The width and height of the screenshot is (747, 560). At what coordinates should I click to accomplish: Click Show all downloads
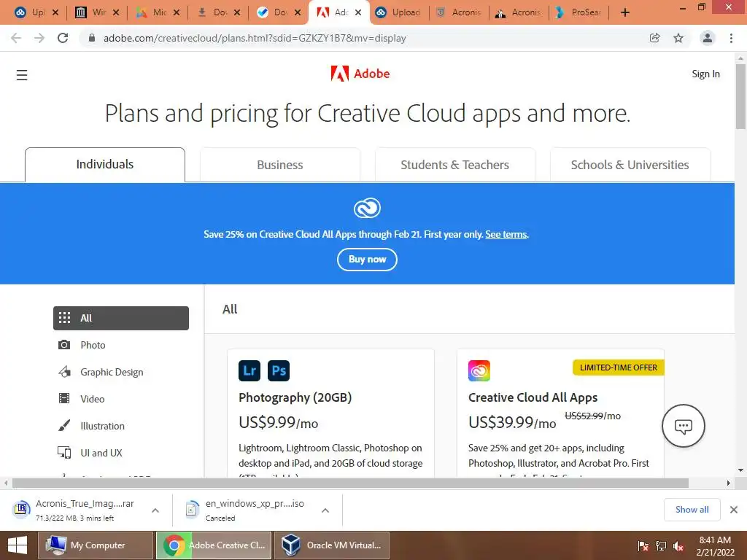tap(692, 510)
